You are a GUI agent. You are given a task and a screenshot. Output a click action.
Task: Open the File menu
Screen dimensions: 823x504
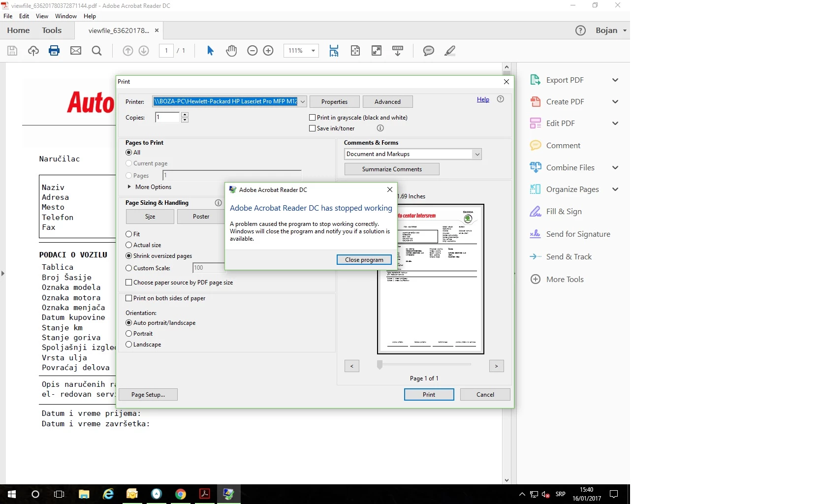point(8,16)
